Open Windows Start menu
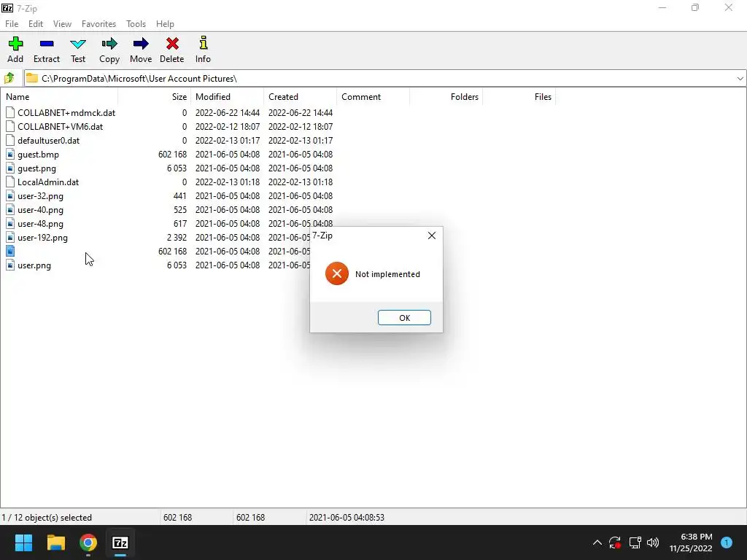This screenshot has width=747, height=560. click(23, 542)
